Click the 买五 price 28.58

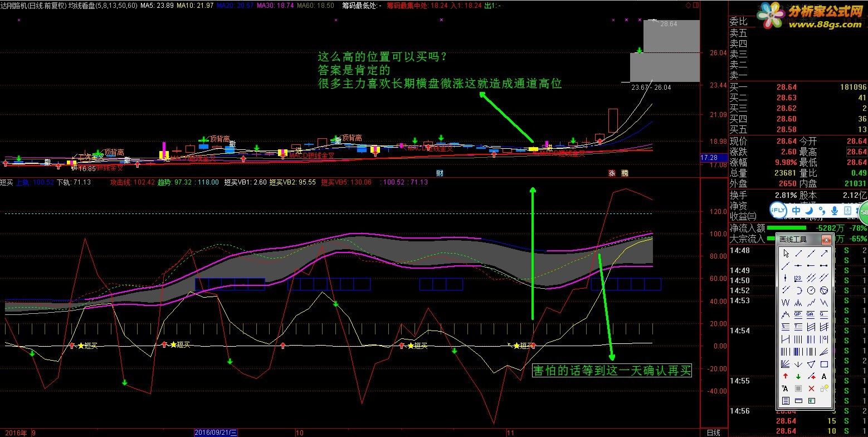click(786, 129)
